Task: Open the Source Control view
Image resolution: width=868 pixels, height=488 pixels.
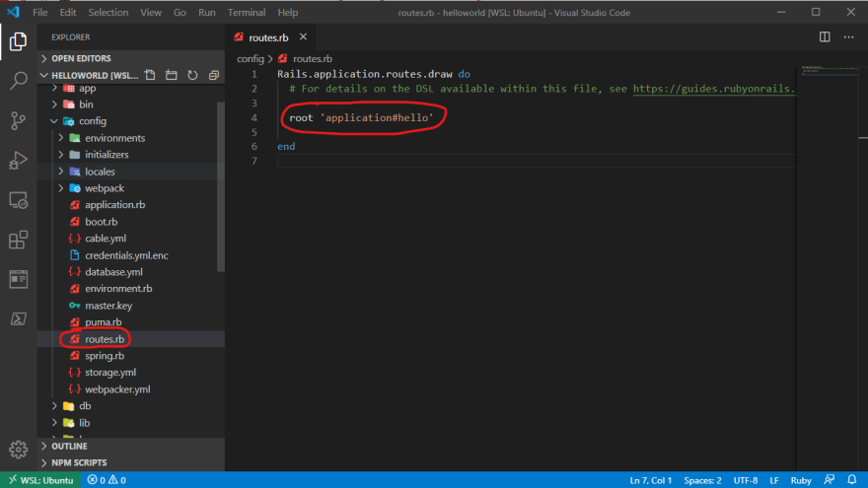Action: click(x=19, y=120)
